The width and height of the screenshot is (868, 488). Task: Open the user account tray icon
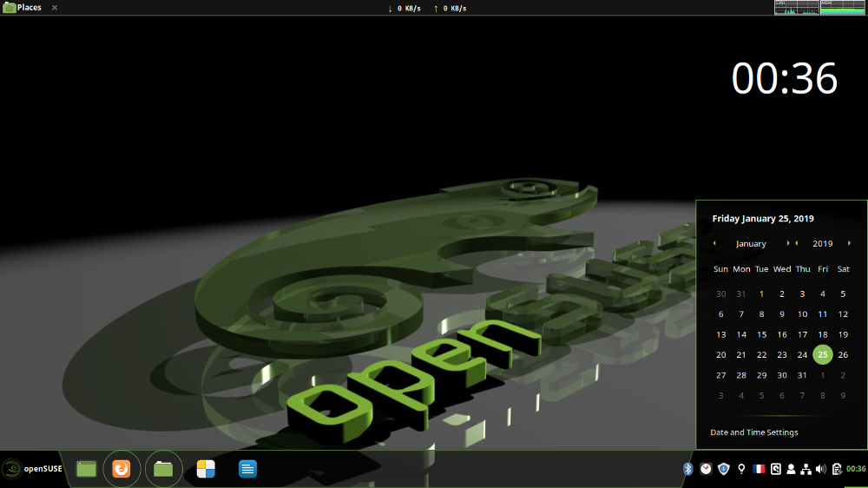(791, 469)
